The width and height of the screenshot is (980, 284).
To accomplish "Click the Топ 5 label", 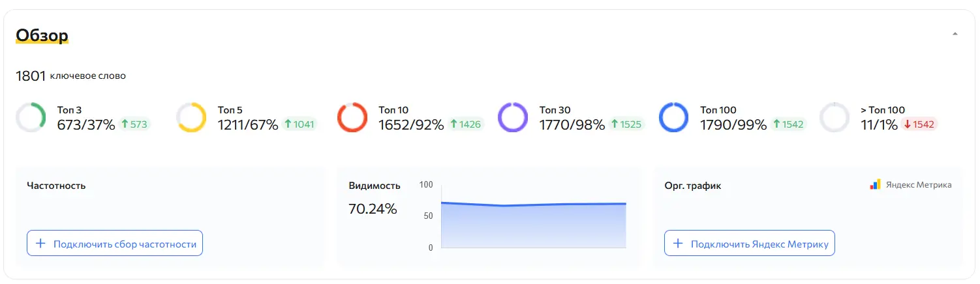I will (230, 110).
